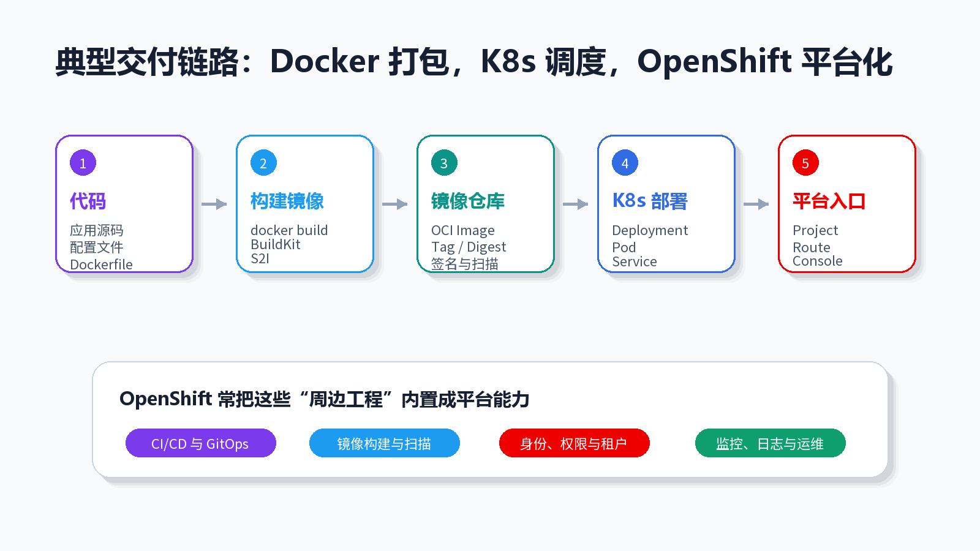This screenshot has width=980, height=551.
Task: Click the blue step 2 circle
Action: point(263,163)
